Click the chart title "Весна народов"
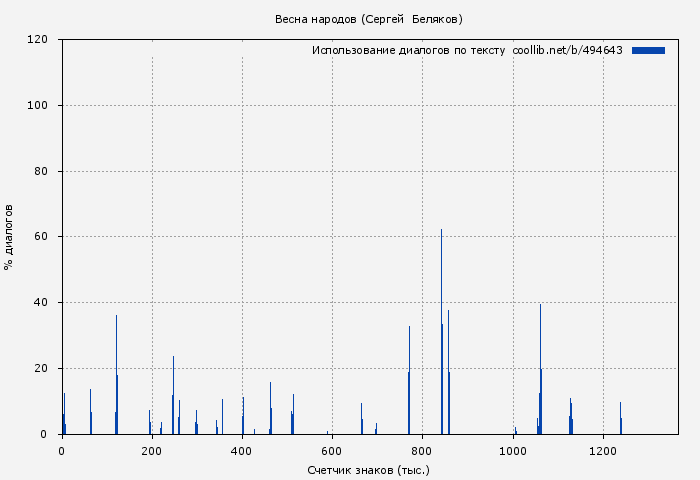 coord(368,19)
